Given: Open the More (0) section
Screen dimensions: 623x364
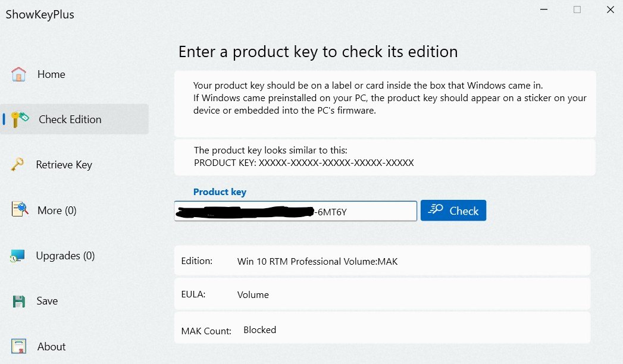Looking at the screenshot, I should [57, 211].
